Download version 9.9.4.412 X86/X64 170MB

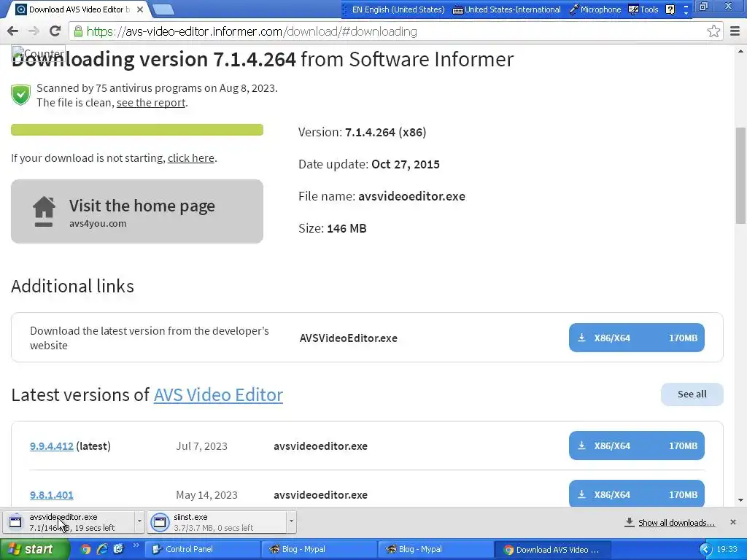click(636, 446)
